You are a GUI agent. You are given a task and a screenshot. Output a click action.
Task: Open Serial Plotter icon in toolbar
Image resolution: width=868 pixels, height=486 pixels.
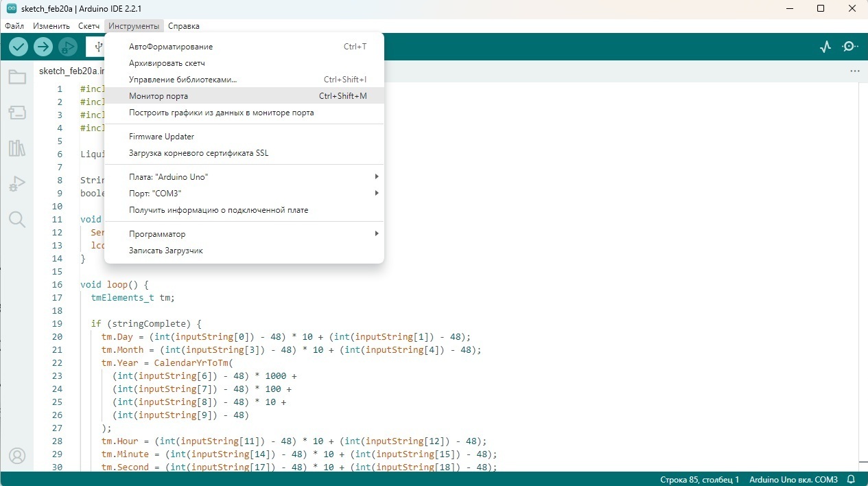click(x=825, y=47)
